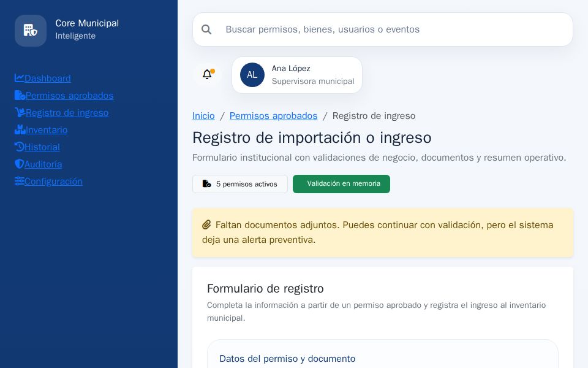Click the Registro de ingreso cart icon

20,112
